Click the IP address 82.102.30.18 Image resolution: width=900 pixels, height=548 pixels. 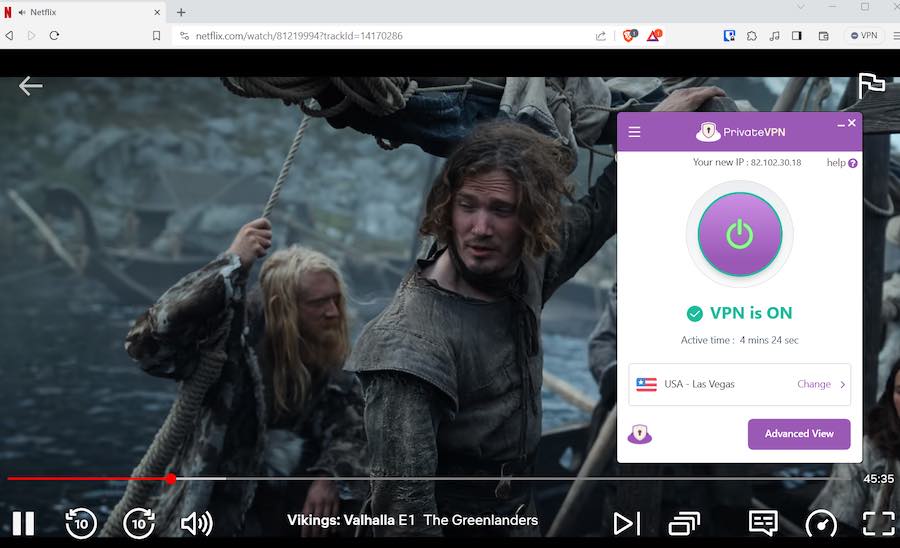tap(776, 162)
